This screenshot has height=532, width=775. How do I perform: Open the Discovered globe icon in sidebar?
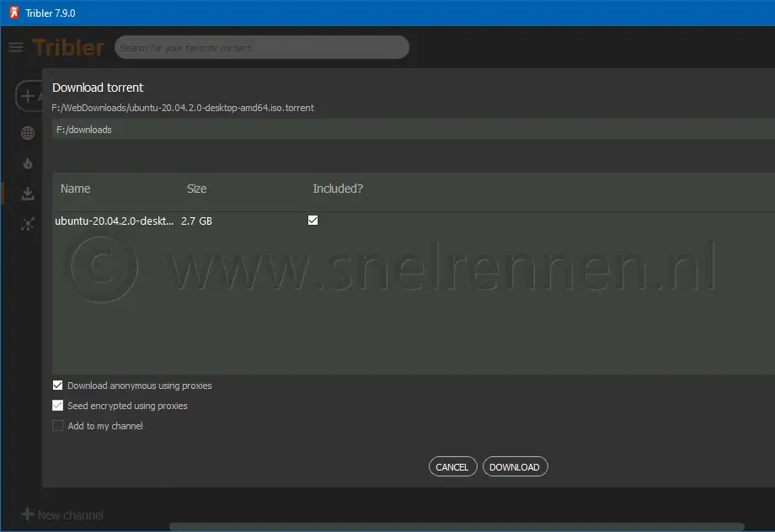point(28,133)
